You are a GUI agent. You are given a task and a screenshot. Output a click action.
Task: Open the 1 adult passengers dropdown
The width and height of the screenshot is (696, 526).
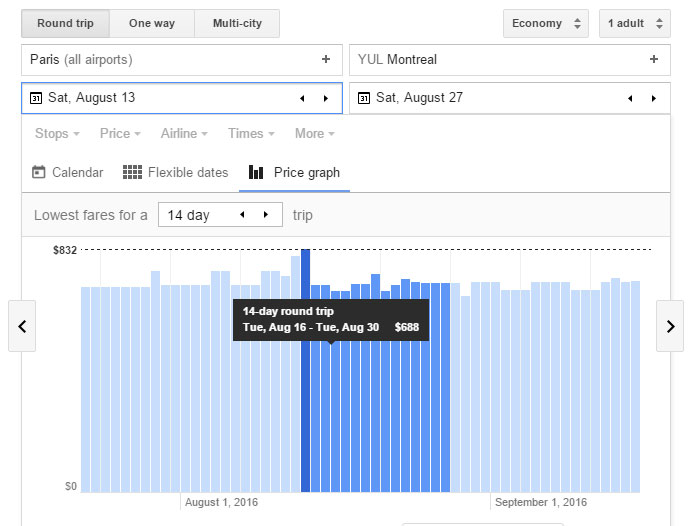coord(635,24)
